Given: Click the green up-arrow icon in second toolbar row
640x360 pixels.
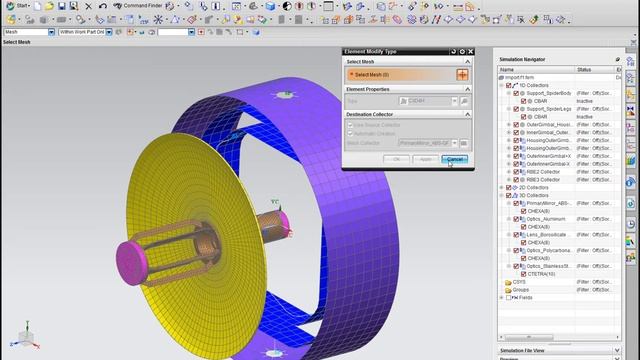Looking at the screenshot, I should [534, 19].
